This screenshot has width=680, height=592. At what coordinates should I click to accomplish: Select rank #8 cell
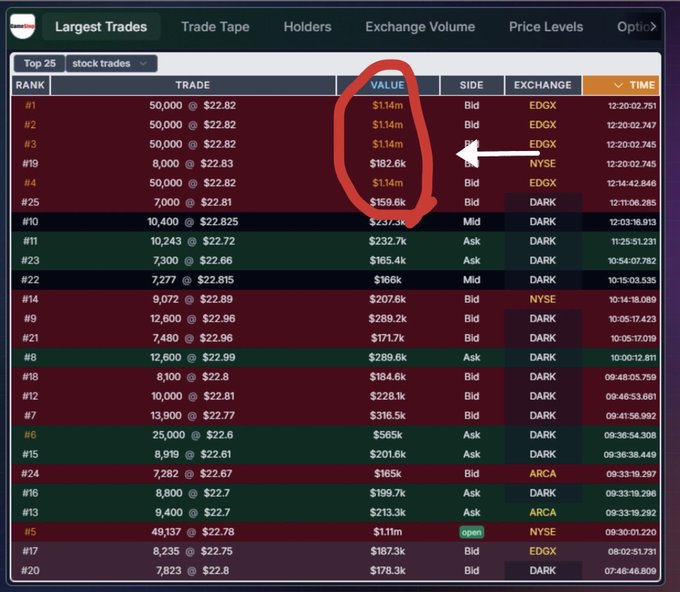pyautogui.click(x=30, y=357)
